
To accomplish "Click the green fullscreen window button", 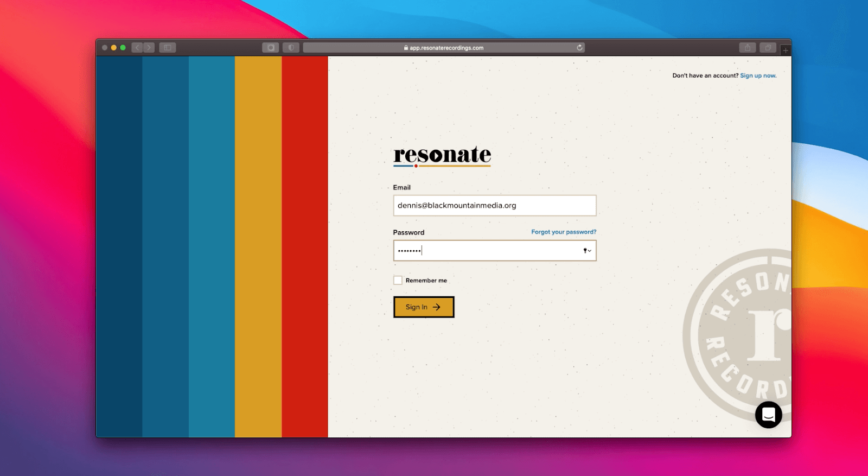I will click(x=123, y=48).
